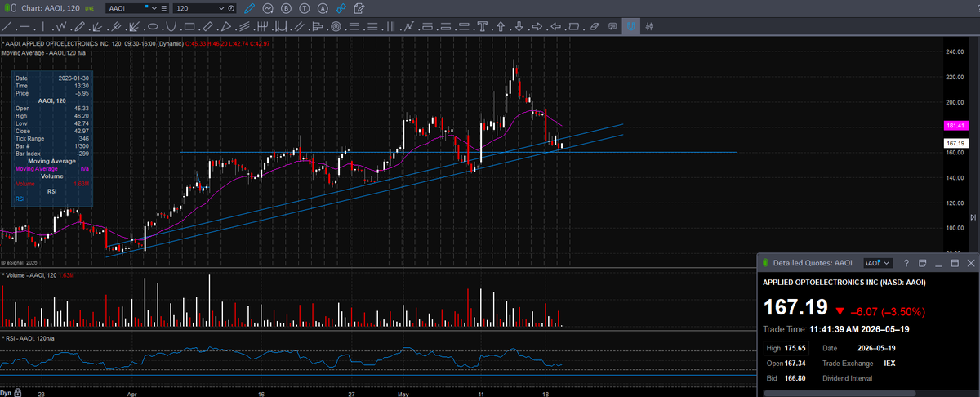Insert a down arrow marker
Screen dimensions: 980x397
[x=519, y=27]
